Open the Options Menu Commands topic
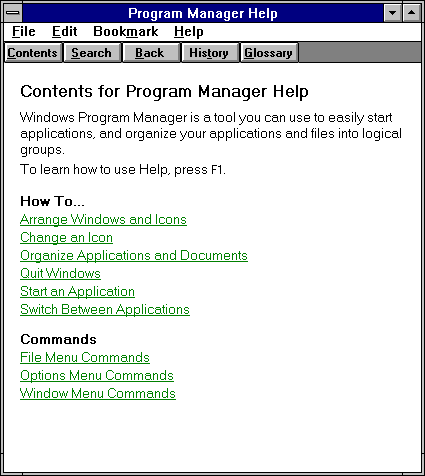Image resolution: width=425 pixels, height=476 pixels. 97,376
